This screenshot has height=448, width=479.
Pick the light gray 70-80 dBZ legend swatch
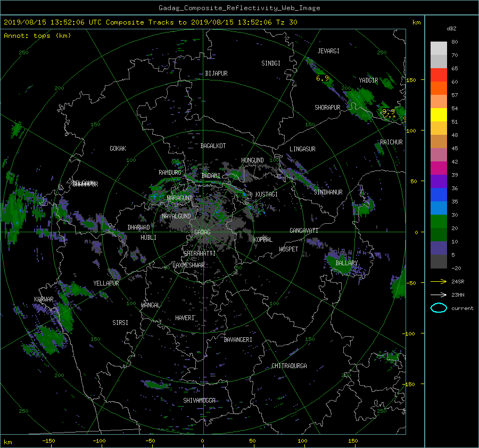tap(439, 48)
